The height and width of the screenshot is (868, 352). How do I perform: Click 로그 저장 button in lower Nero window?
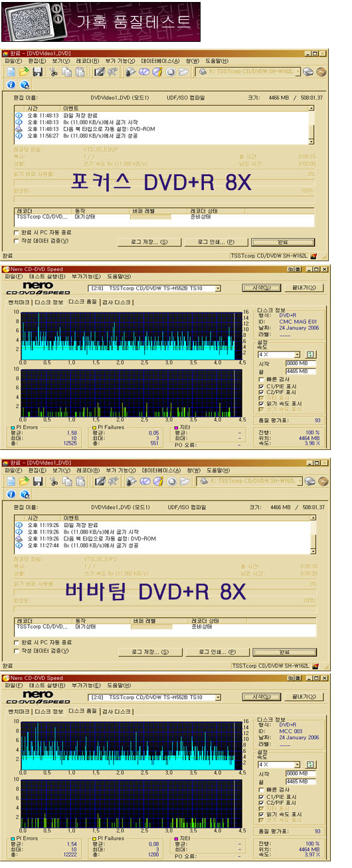(150, 651)
